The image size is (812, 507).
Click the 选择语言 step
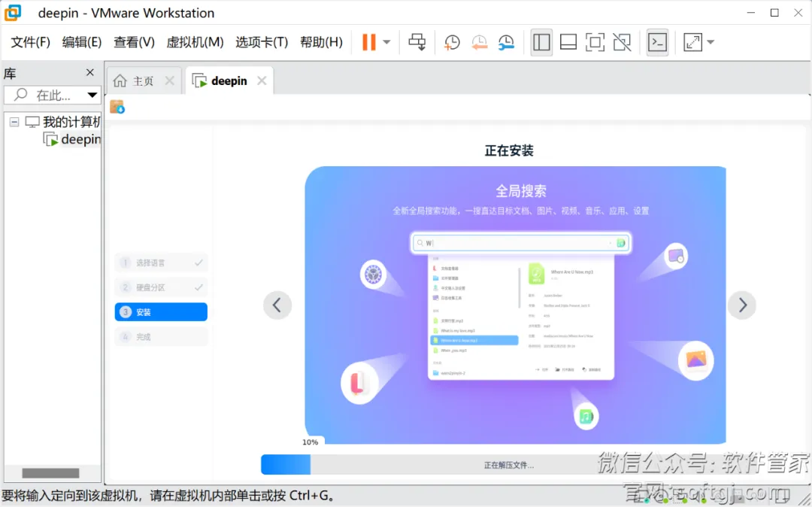click(x=161, y=263)
